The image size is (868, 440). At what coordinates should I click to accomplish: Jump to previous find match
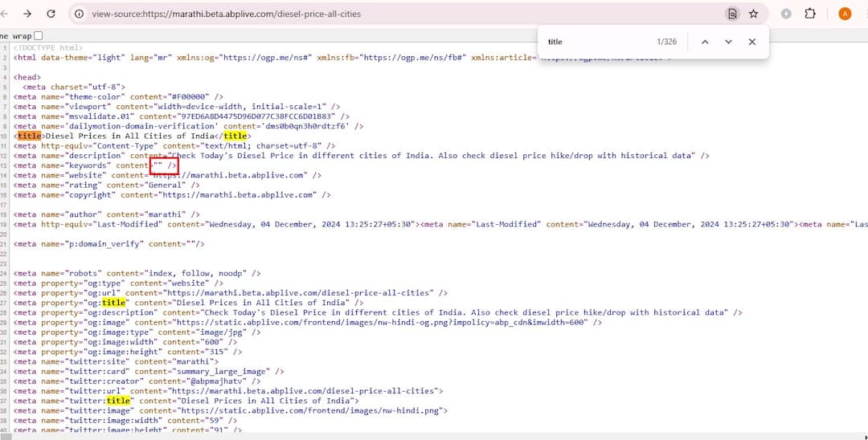[705, 42]
